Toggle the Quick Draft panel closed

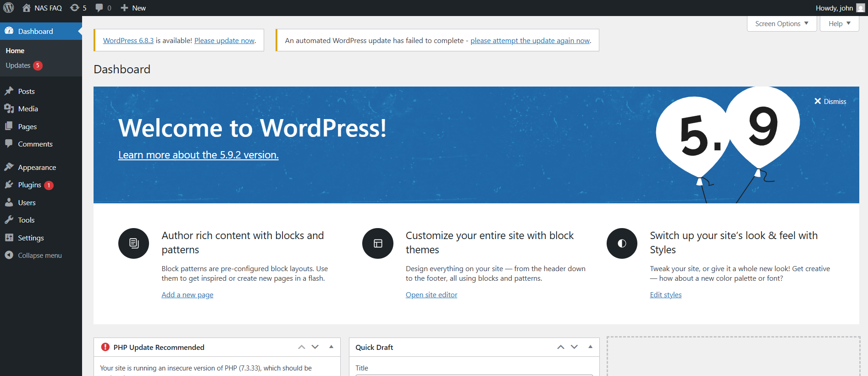590,347
